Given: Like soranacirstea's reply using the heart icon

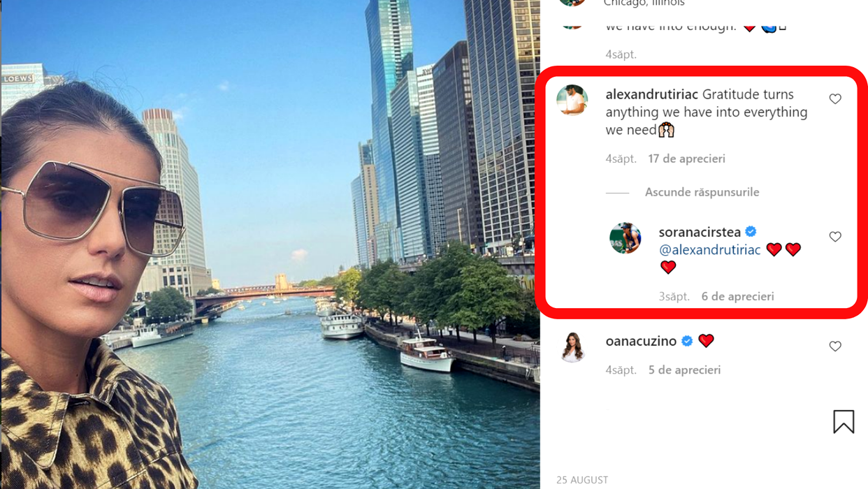Looking at the screenshot, I should [835, 237].
